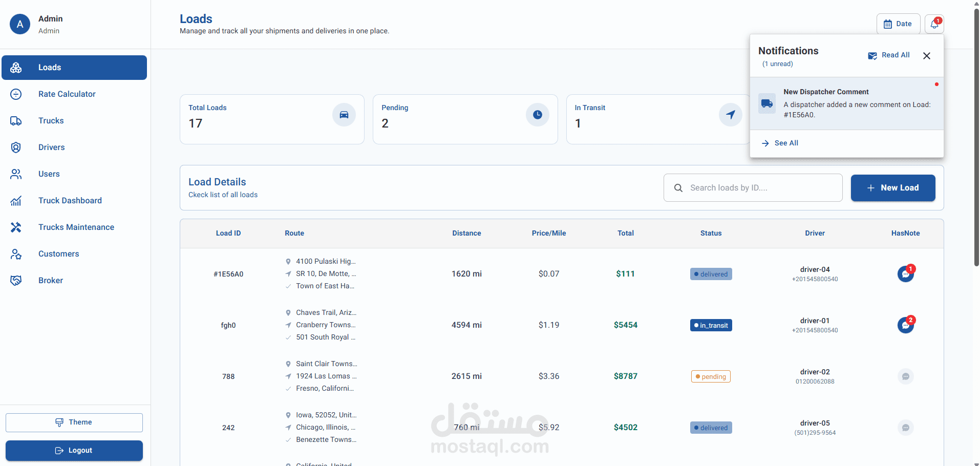Click the truck icon in the notification
The image size is (980, 466).
[767, 103]
